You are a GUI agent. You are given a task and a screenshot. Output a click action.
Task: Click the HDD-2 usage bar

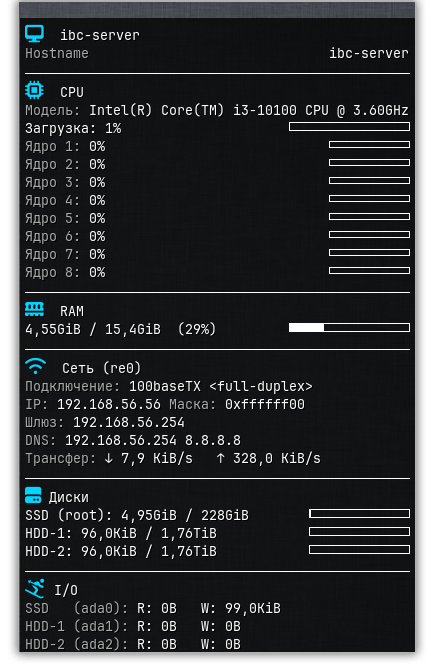pos(359,550)
